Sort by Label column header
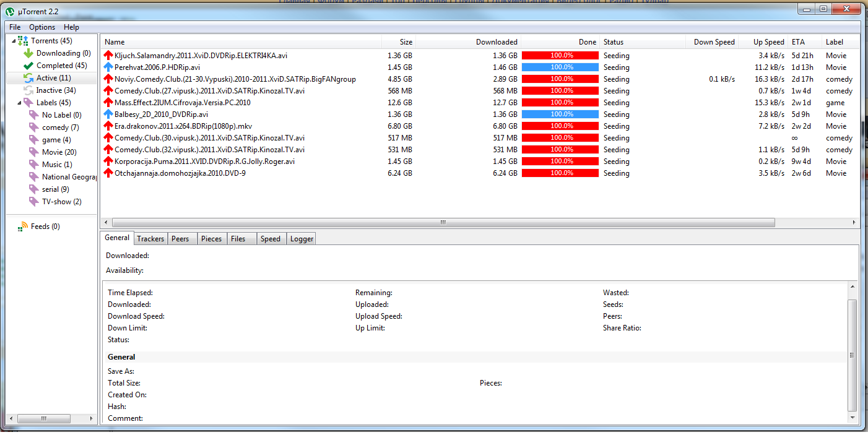Screen dimensions: 868x440 click(841, 42)
